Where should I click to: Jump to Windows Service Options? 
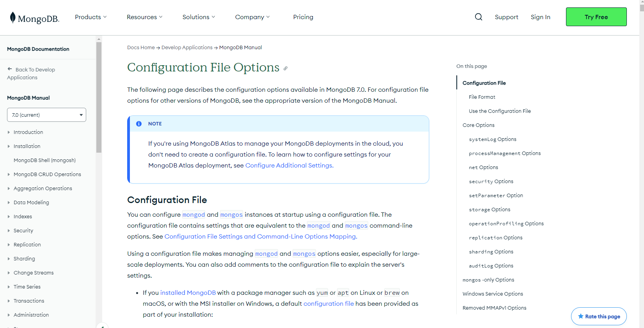tap(493, 294)
